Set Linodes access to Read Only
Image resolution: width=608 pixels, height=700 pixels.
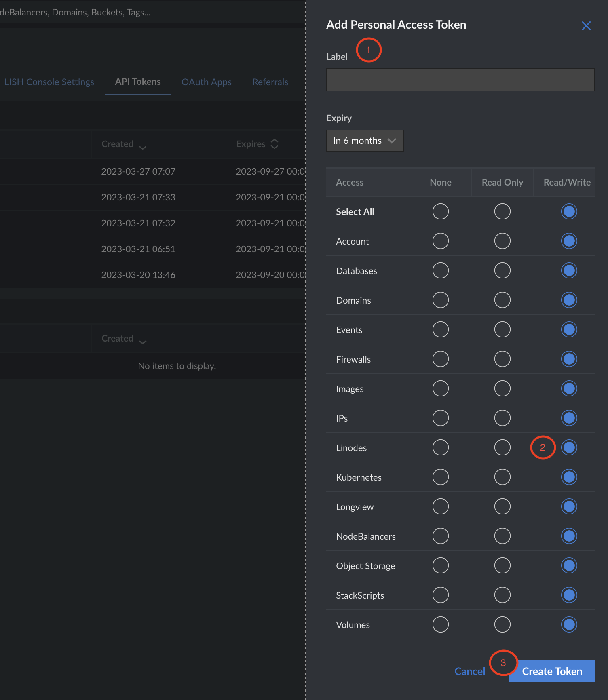[502, 447]
